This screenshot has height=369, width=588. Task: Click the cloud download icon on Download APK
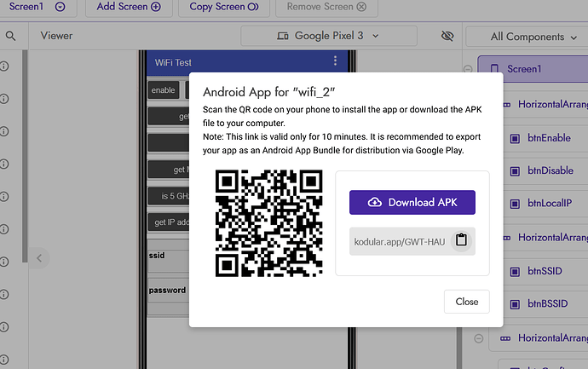click(374, 202)
